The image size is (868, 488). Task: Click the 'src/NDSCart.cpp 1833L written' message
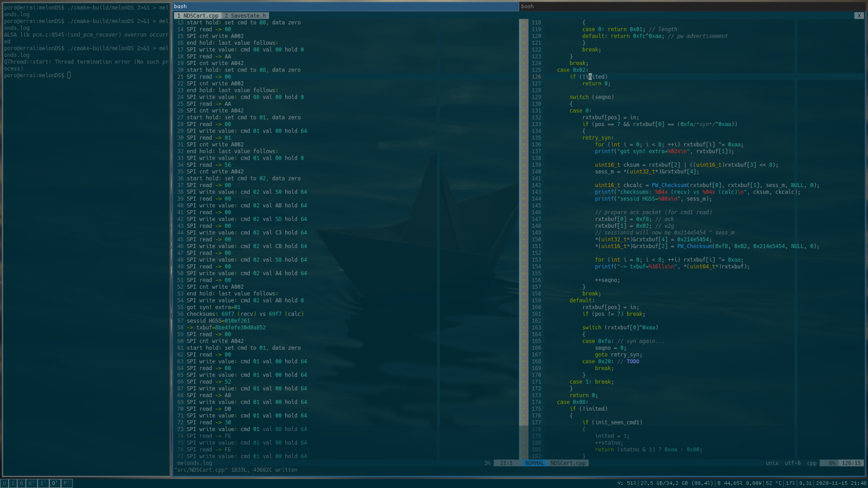[236, 470]
